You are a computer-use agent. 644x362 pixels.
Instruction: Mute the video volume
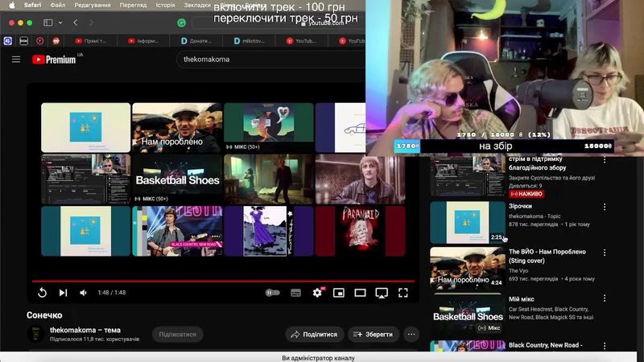click(x=83, y=293)
